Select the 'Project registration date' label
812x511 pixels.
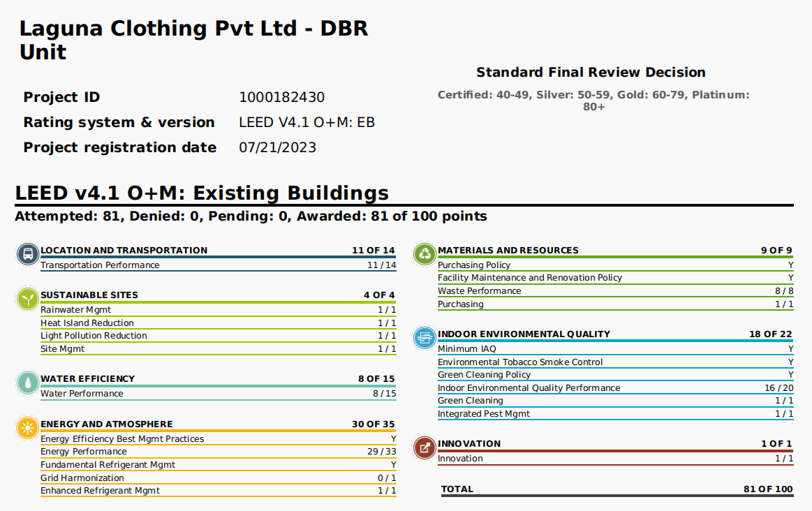[119, 147]
